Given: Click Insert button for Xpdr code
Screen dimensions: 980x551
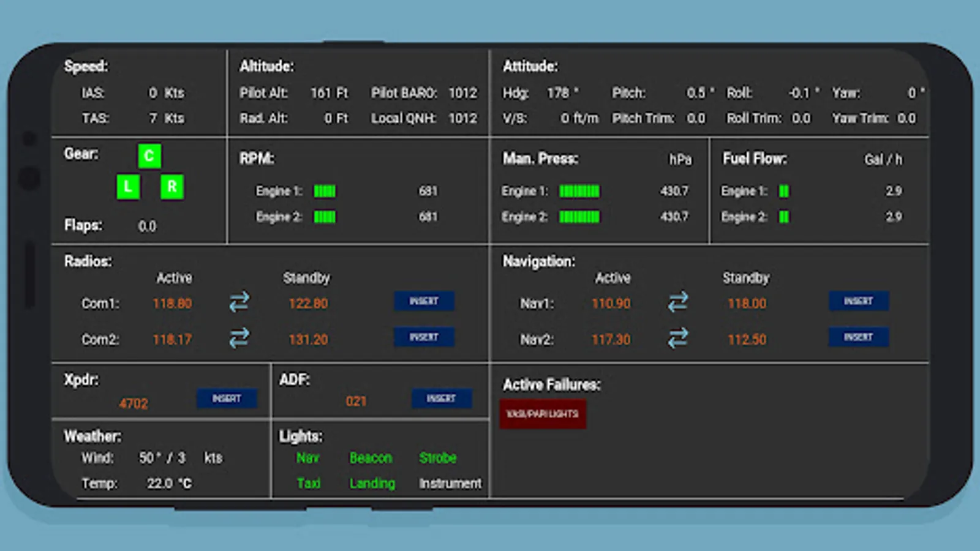Looking at the screenshot, I should tap(227, 399).
